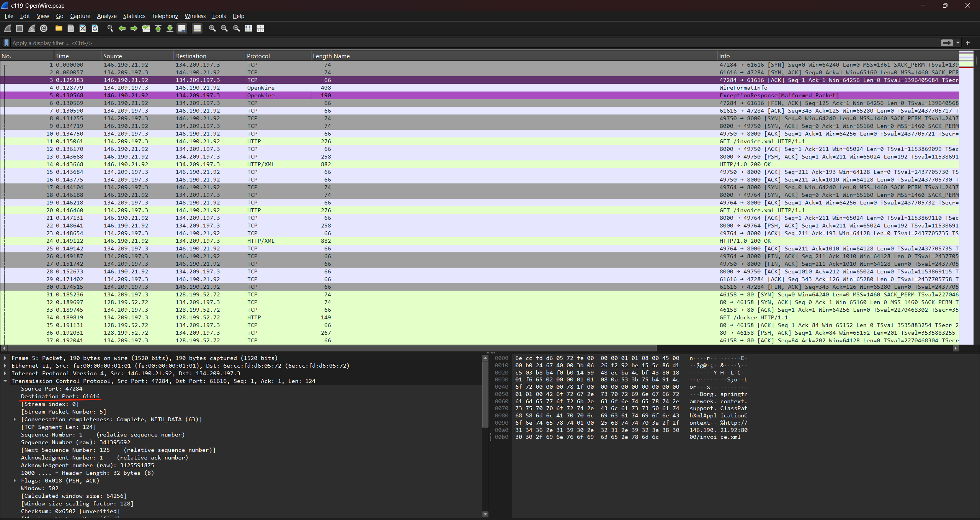Expand Flags 0x018 item
Viewport: 980px width, 520px height.
click(15, 481)
